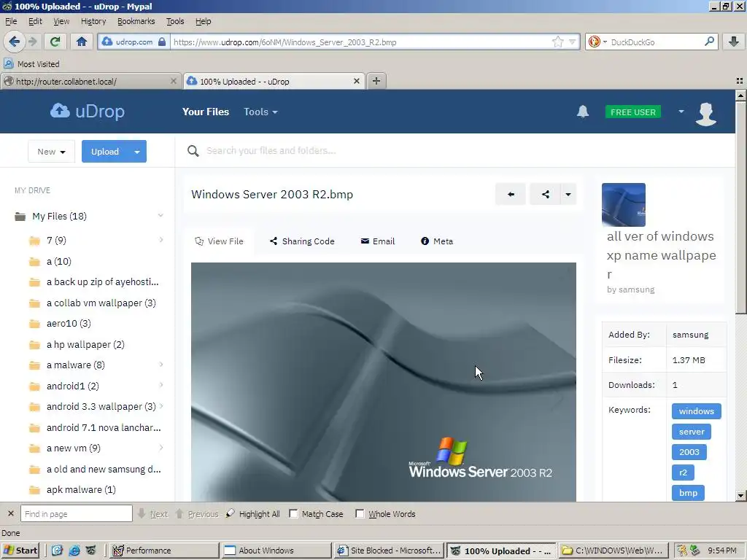The height and width of the screenshot is (560, 747).
Task: Open the File menu
Action: (11, 21)
